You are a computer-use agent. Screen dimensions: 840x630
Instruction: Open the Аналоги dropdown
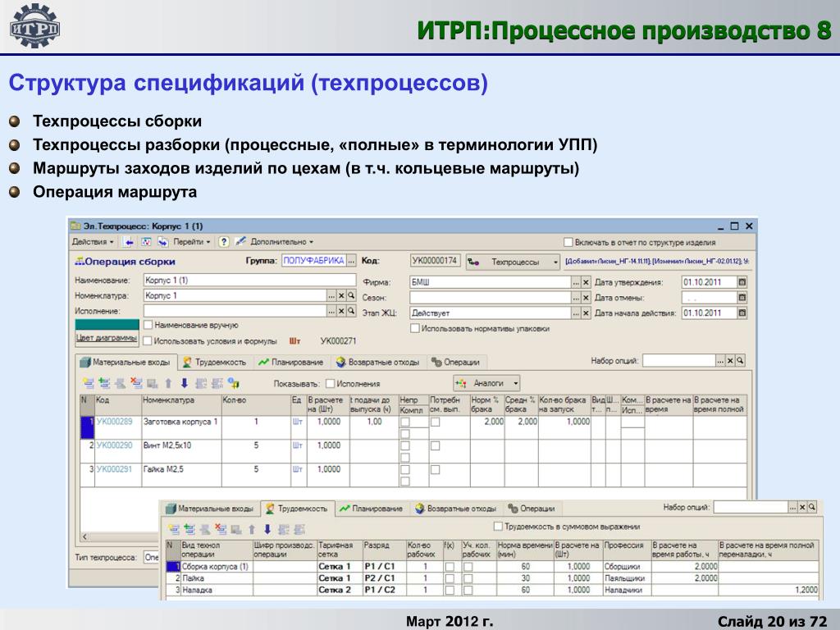coord(486,383)
